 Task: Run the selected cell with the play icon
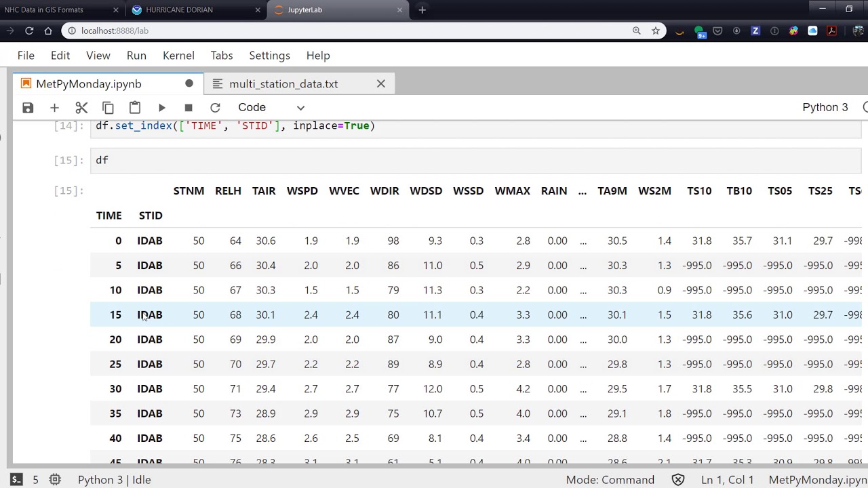point(161,108)
